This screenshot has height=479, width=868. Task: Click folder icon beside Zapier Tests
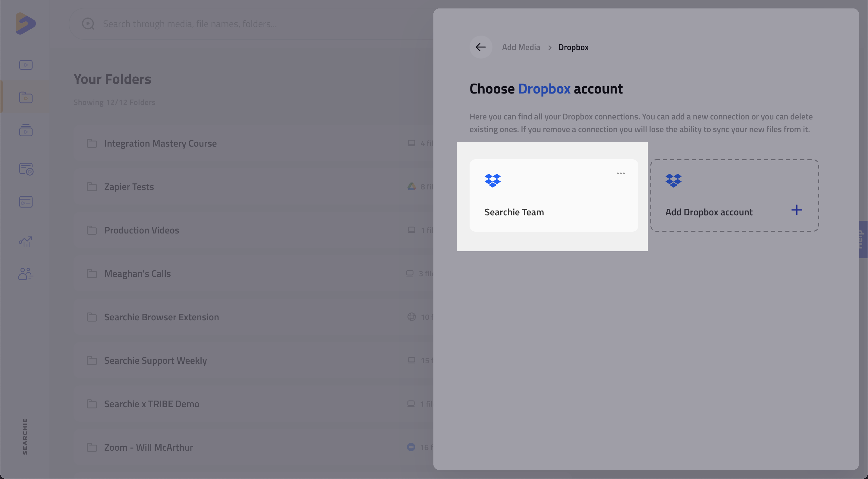coord(92,186)
